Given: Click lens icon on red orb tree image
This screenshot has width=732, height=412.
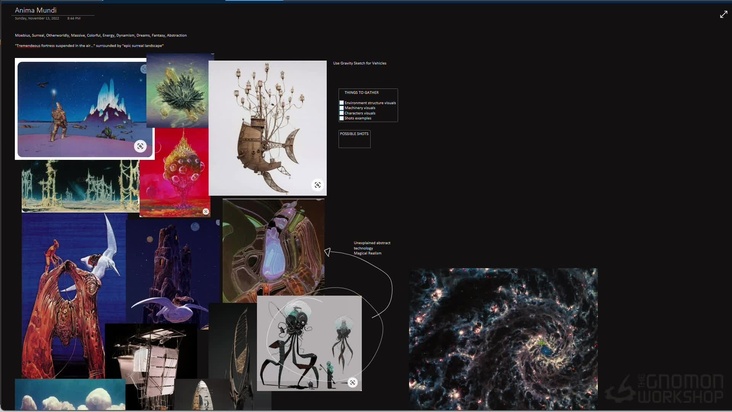Looking at the screenshot, I should 205,211.
